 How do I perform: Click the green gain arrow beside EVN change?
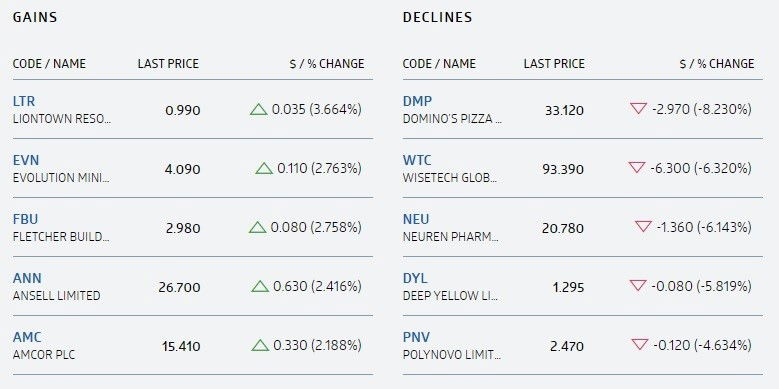tap(264, 169)
